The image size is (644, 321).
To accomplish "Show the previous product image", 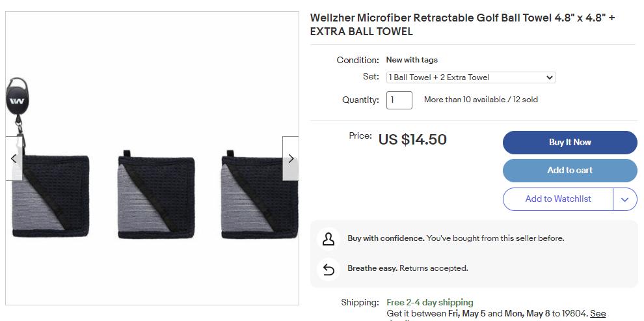I will point(14,158).
